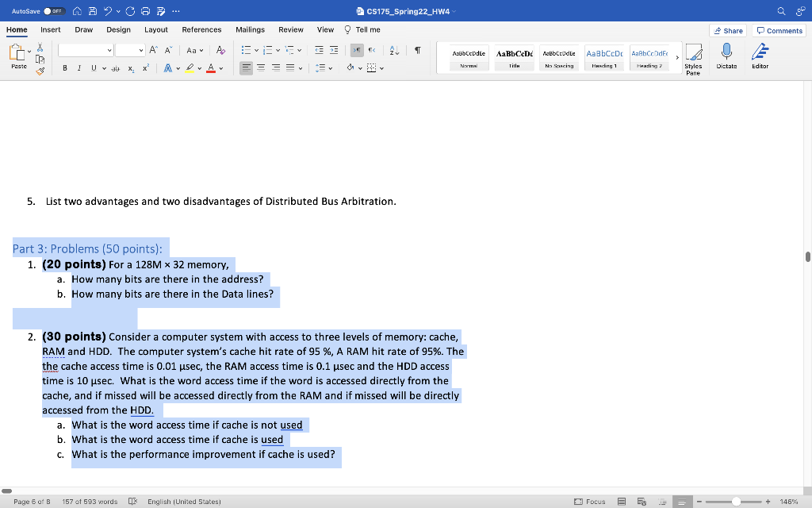
Task: Open the Home icon in title bar
Action: [77, 11]
